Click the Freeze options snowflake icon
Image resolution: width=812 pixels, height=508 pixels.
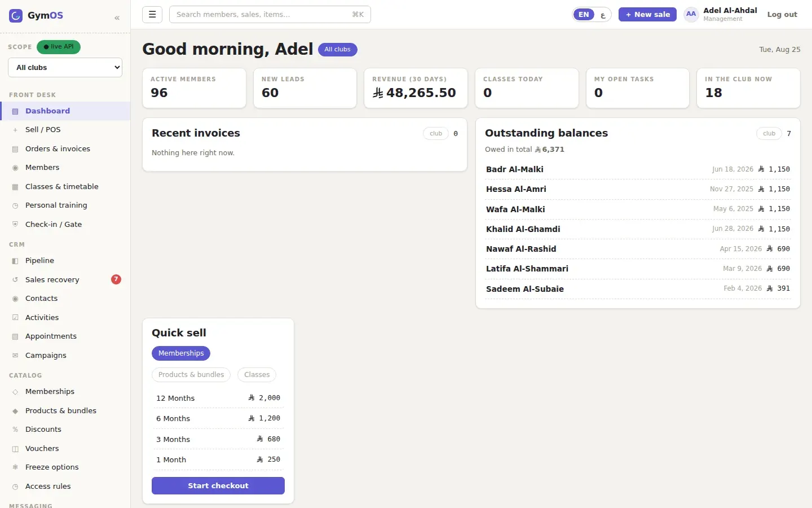[15, 467]
